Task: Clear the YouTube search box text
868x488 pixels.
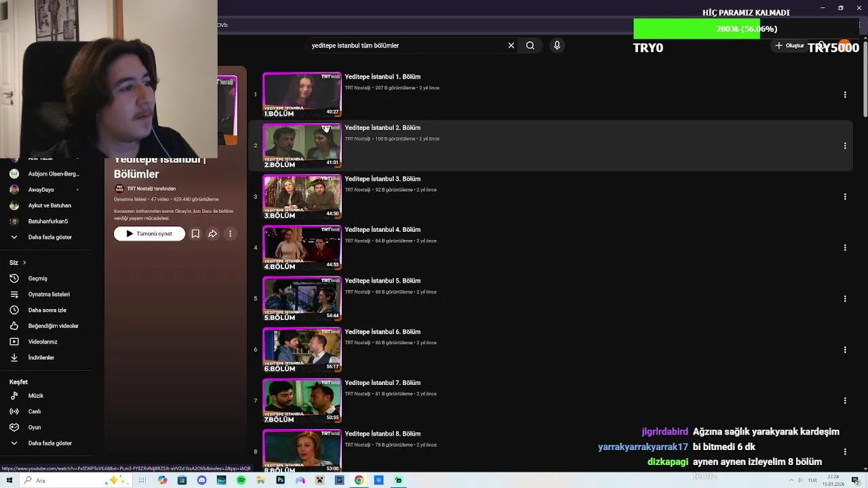Action: [x=511, y=45]
